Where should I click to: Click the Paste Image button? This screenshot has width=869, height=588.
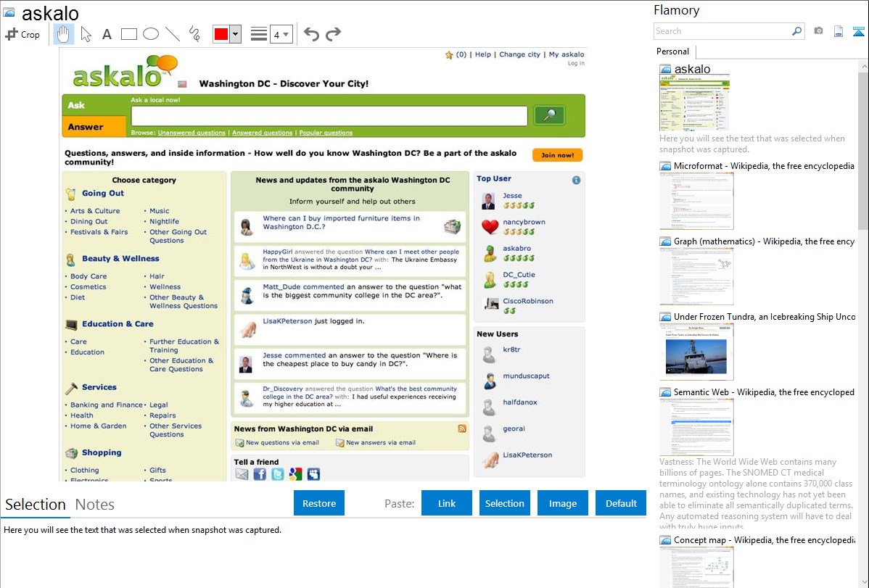(x=562, y=503)
